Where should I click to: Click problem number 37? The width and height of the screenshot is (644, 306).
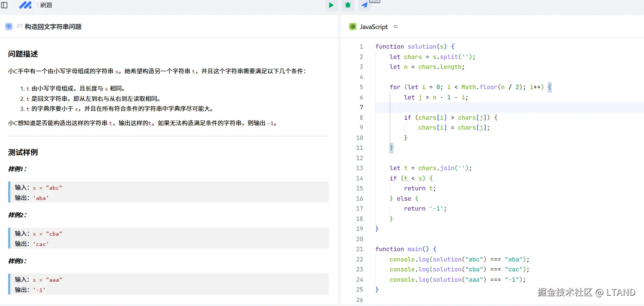click(x=20, y=26)
